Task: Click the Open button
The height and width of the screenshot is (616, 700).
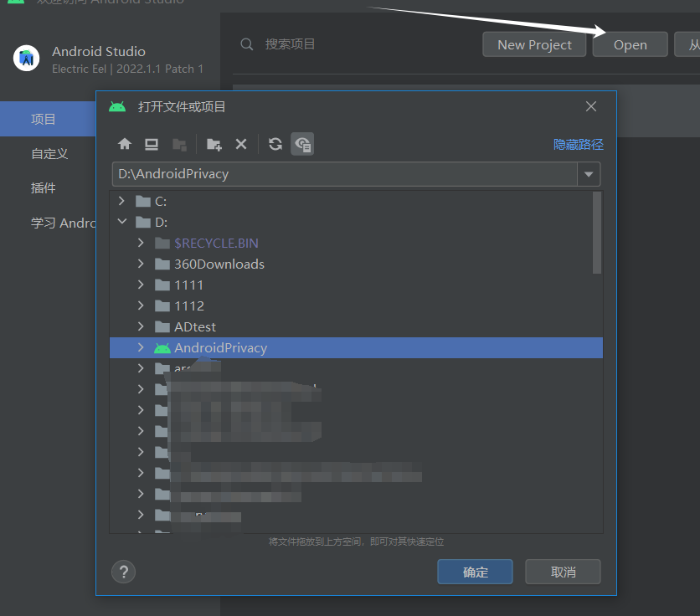Action: click(630, 44)
